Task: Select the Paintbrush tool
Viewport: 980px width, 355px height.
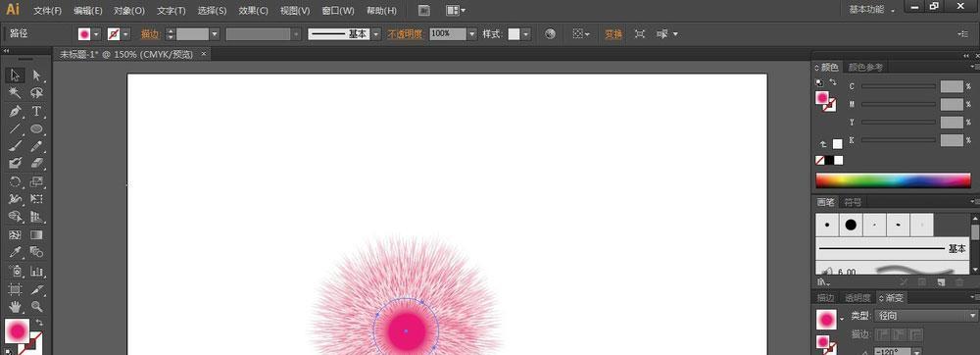Action: 16,146
